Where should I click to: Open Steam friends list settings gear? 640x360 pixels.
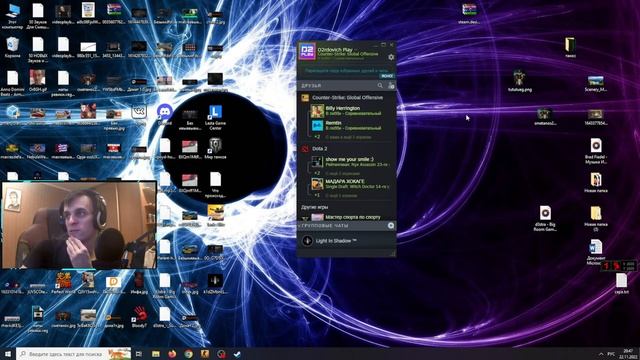point(391,58)
